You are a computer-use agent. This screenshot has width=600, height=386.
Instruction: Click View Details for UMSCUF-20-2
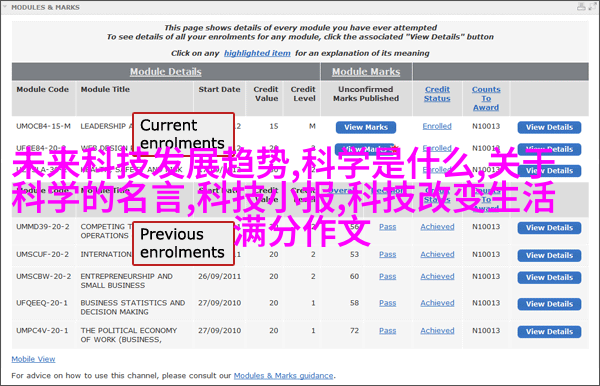pos(549,256)
